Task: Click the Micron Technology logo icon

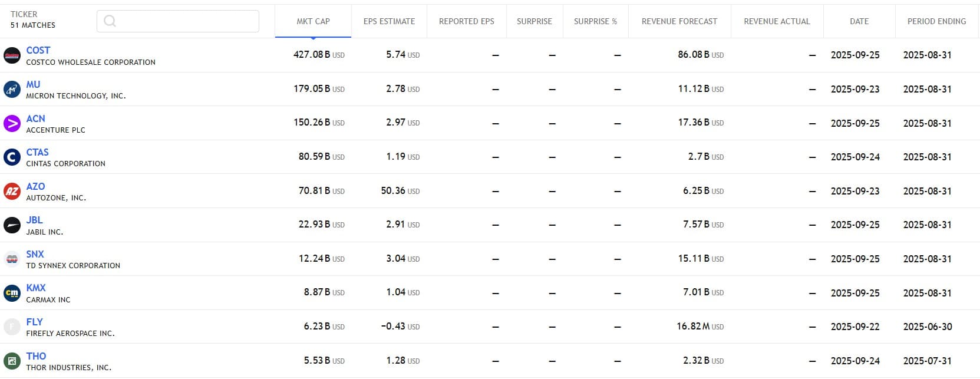Action: [x=12, y=90]
